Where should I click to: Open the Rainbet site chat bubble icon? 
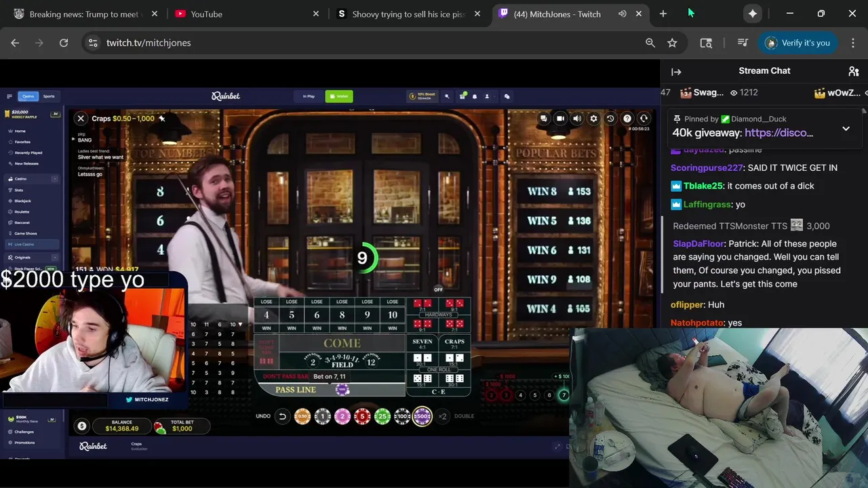click(507, 96)
